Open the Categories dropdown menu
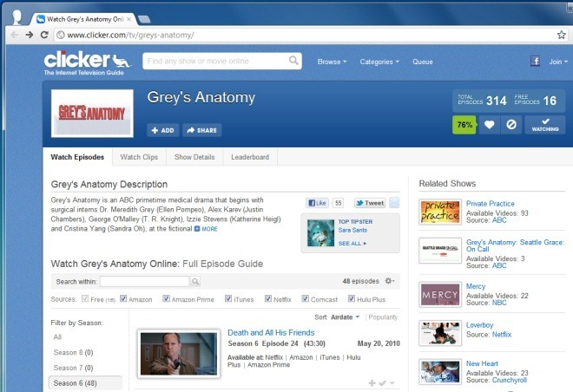 [379, 62]
